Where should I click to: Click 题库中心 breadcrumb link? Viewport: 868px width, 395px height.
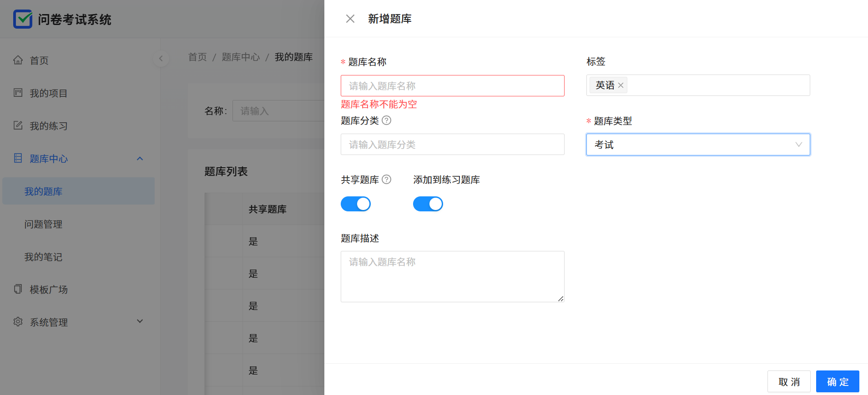(241, 57)
